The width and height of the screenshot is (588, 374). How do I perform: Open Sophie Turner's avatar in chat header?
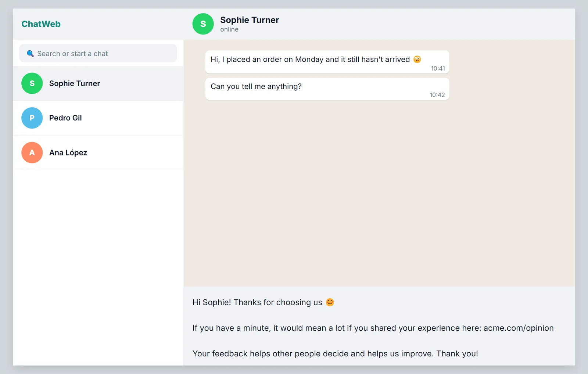(203, 24)
